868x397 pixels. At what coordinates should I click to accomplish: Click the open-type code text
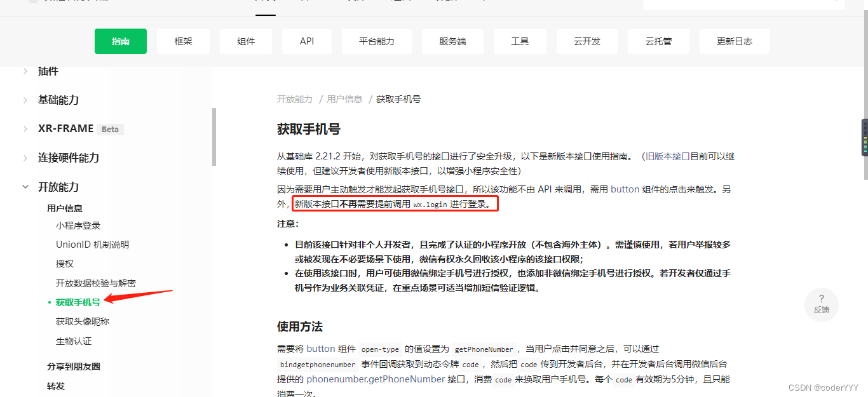[380, 349]
